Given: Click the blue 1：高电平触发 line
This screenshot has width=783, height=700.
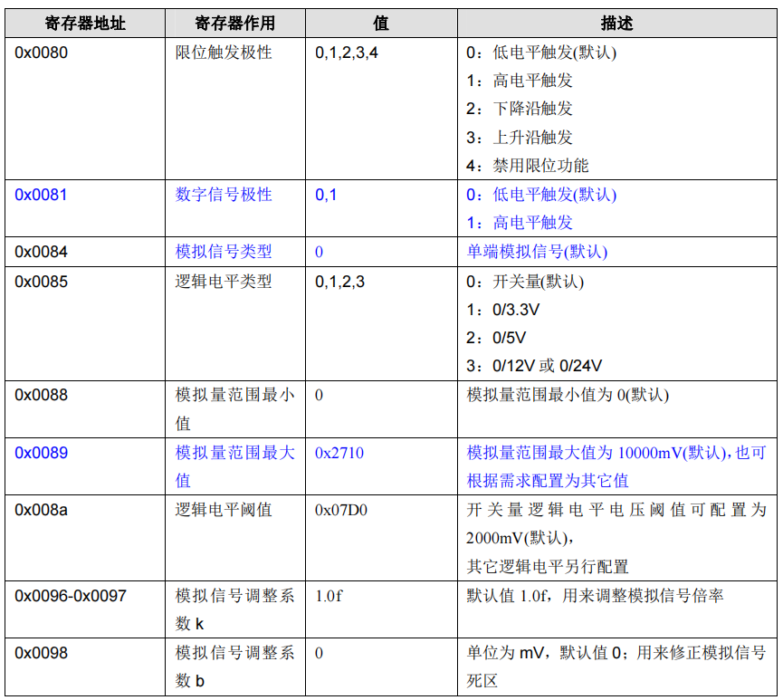Looking at the screenshot, I should (520, 223).
